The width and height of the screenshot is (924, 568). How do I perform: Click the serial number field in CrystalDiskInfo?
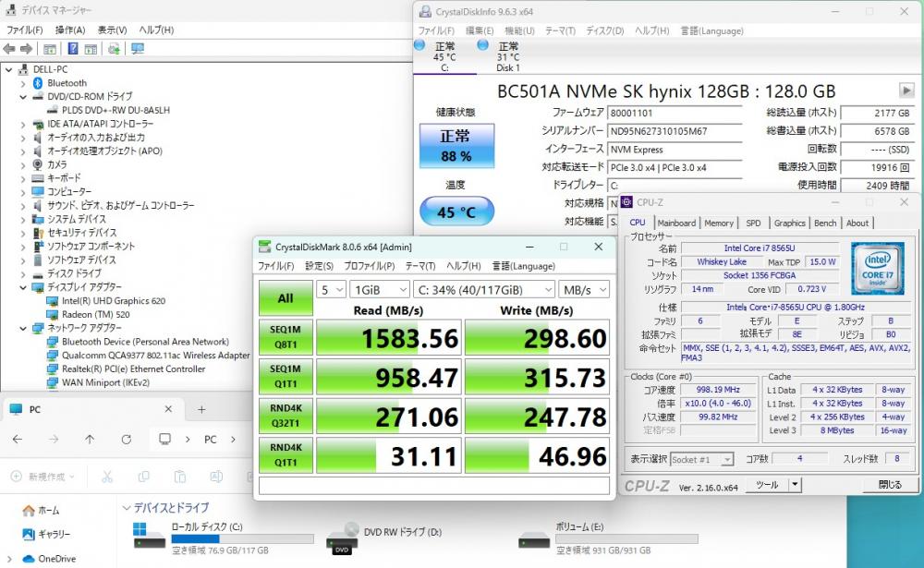click(x=675, y=131)
